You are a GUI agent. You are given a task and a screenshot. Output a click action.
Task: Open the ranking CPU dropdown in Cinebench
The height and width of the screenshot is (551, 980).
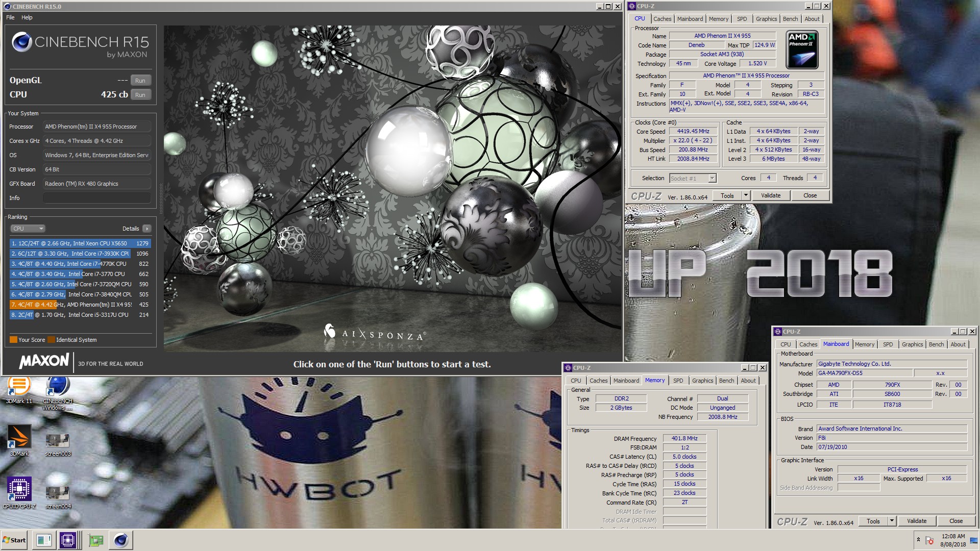[x=28, y=229]
